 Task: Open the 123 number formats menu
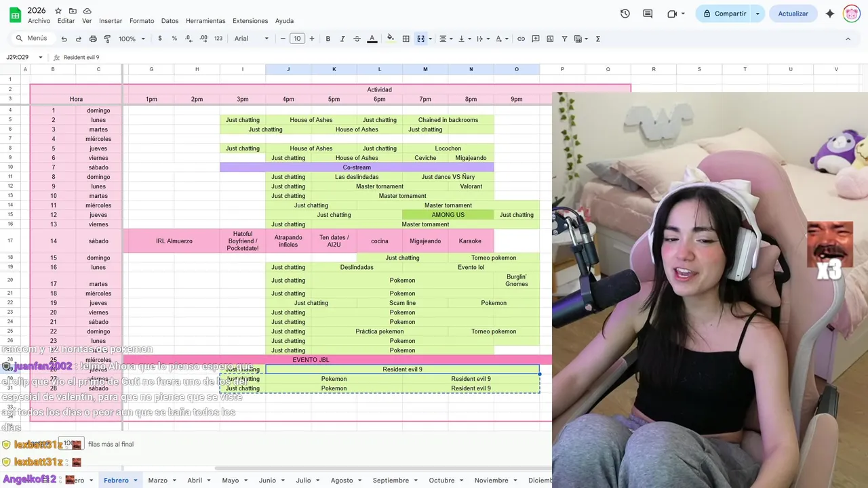[x=218, y=39]
